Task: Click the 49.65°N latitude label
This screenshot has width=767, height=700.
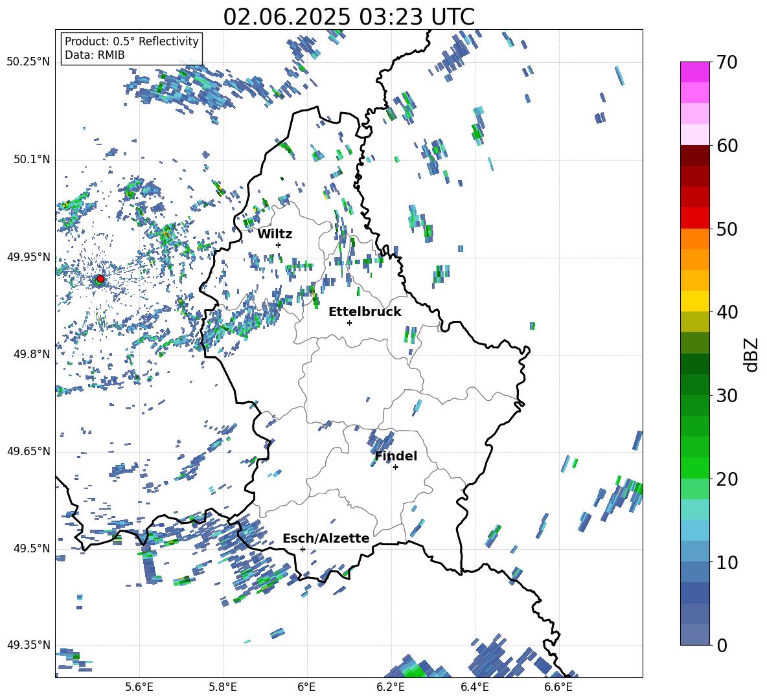Action: click(29, 451)
